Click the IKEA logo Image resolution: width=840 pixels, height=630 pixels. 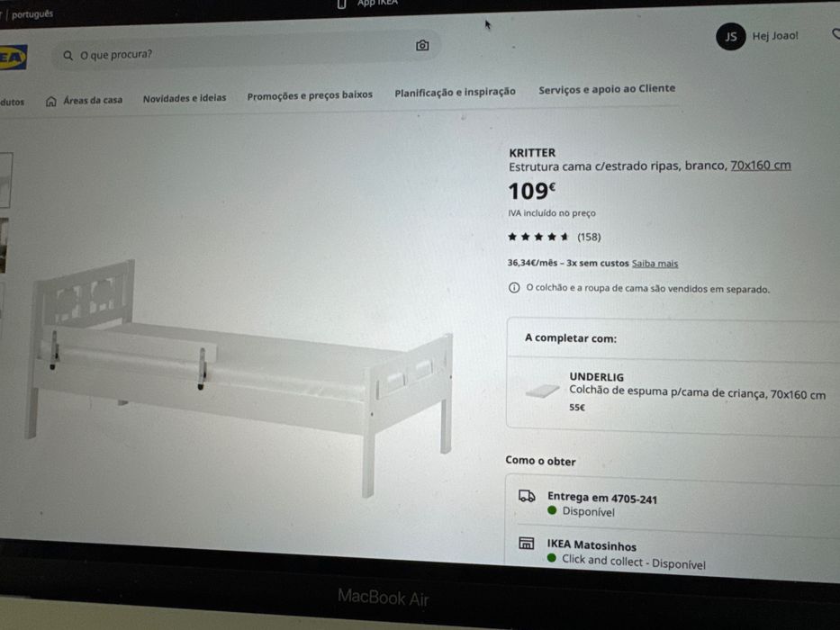[x=13, y=58]
